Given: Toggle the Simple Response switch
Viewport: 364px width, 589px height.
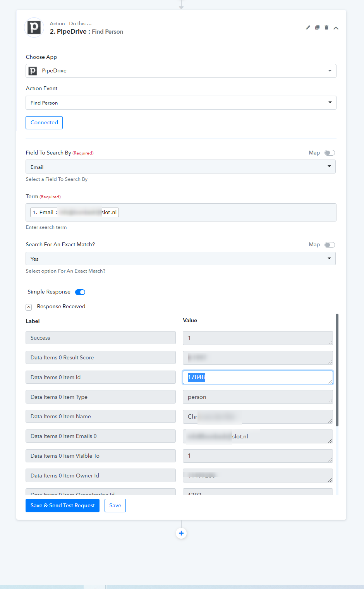Looking at the screenshot, I should (x=80, y=292).
